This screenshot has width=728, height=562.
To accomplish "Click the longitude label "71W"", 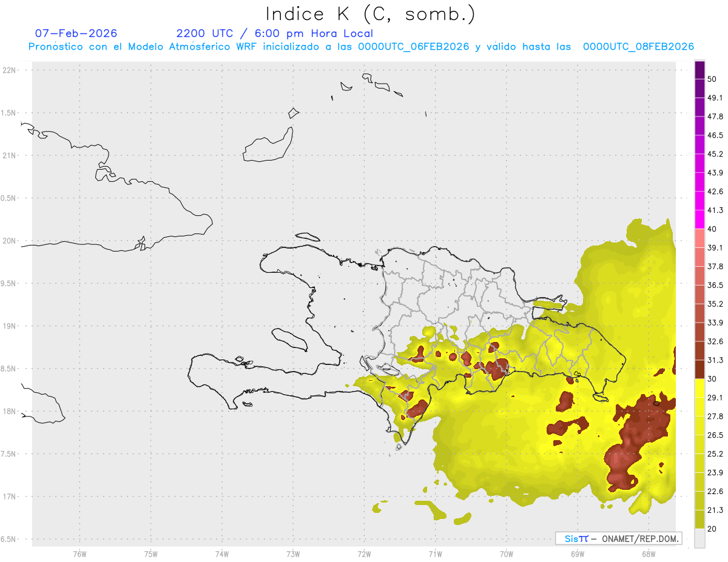I will (x=435, y=554).
